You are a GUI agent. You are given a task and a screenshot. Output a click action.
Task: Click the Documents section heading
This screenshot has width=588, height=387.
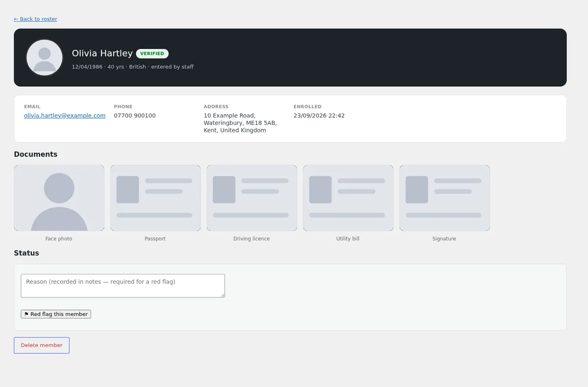click(x=36, y=154)
